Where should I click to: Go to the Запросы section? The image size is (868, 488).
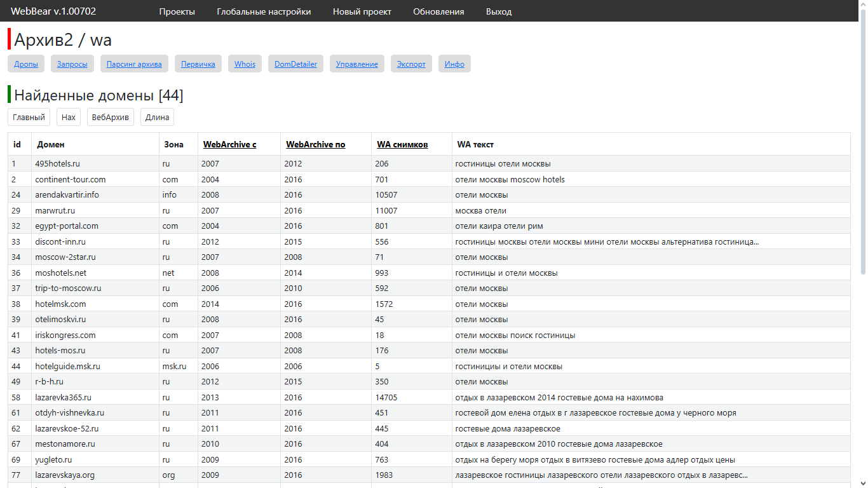[72, 64]
